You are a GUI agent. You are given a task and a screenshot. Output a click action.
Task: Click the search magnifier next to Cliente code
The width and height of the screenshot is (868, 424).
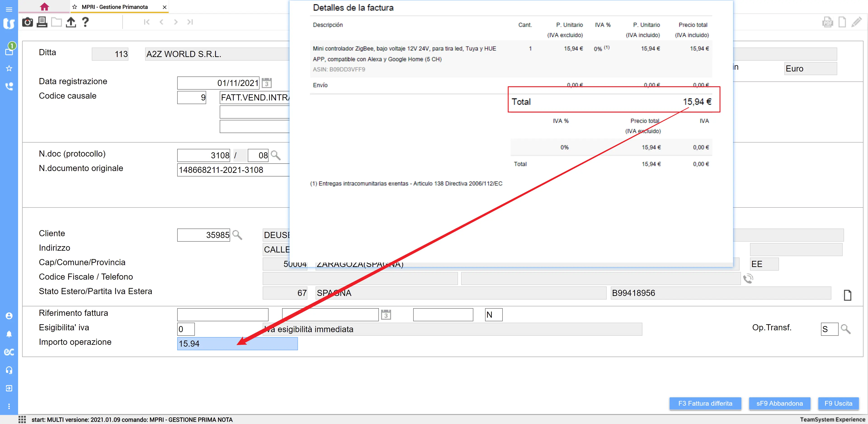click(237, 235)
